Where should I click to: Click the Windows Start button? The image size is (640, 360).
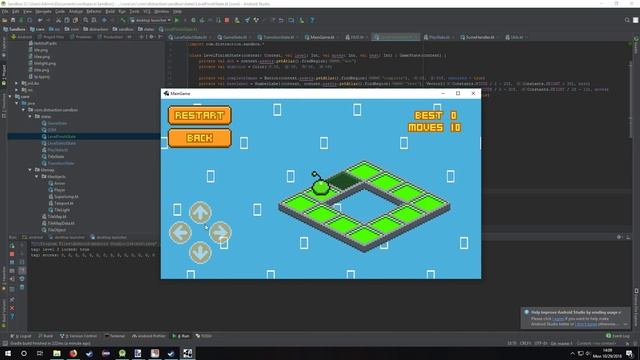point(8,353)
